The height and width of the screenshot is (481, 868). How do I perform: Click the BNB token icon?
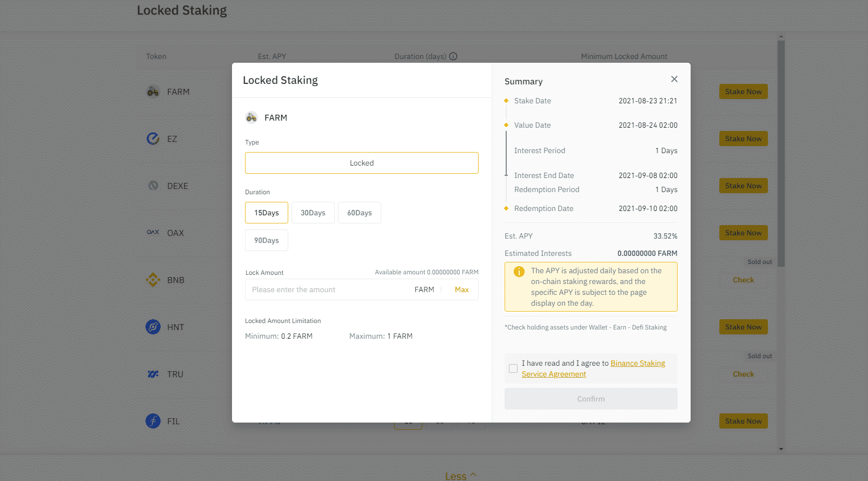click(153, 280)
